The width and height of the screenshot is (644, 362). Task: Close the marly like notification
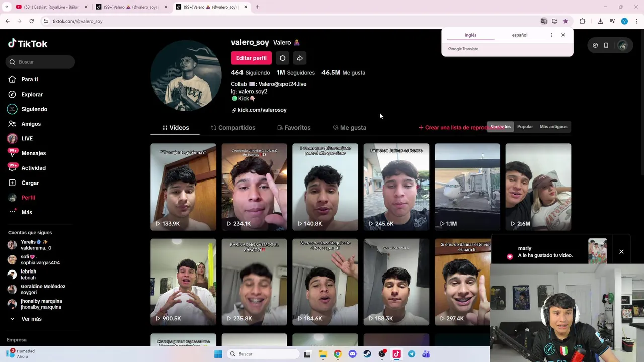pos(621,252)
